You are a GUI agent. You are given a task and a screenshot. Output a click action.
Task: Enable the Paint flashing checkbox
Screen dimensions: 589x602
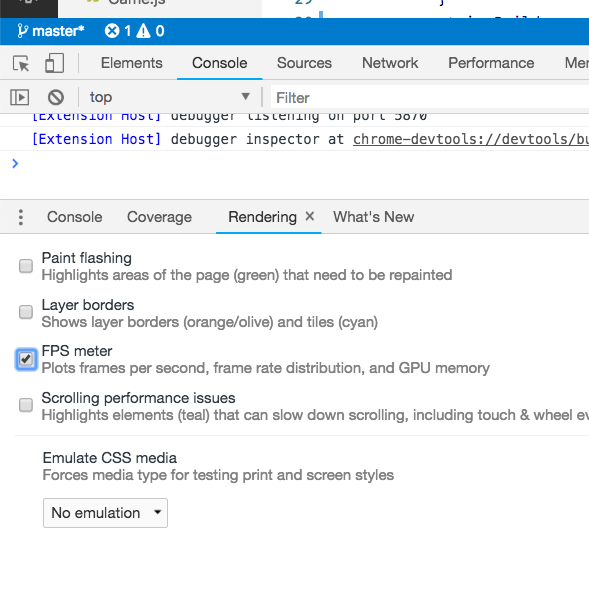click(26, 266)
